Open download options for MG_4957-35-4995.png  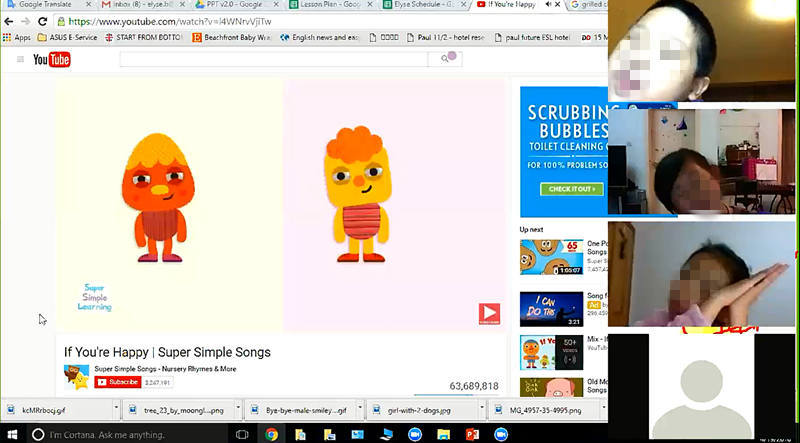[603, 409]
